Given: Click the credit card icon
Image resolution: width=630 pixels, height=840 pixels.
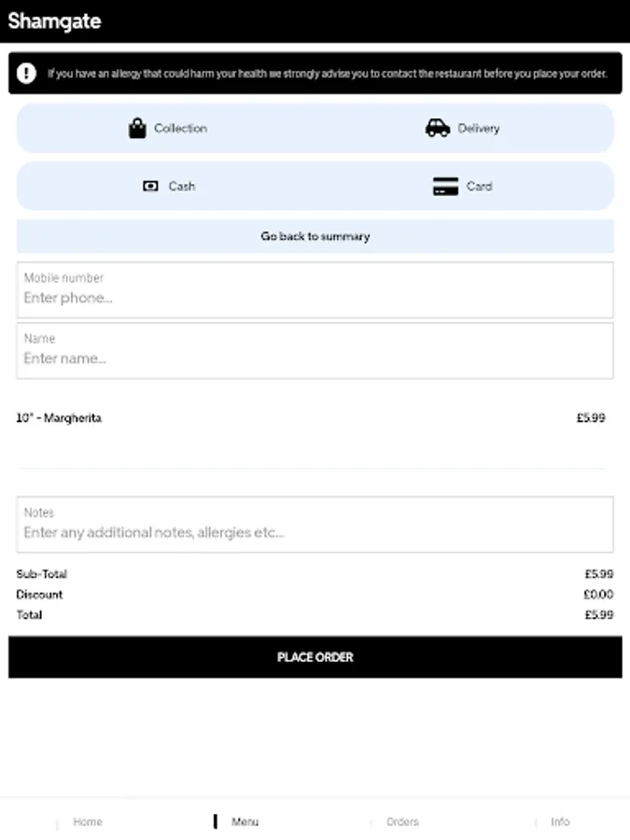Looking at the screenshot, I should coord(445,187).
